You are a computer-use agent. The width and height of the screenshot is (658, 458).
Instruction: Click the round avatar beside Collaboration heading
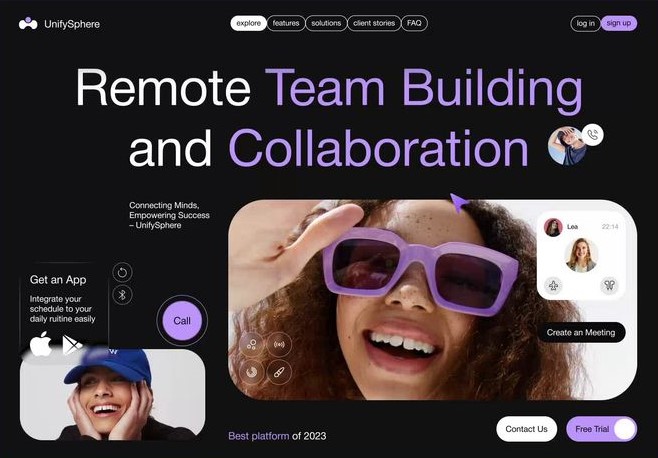(567, 146)
